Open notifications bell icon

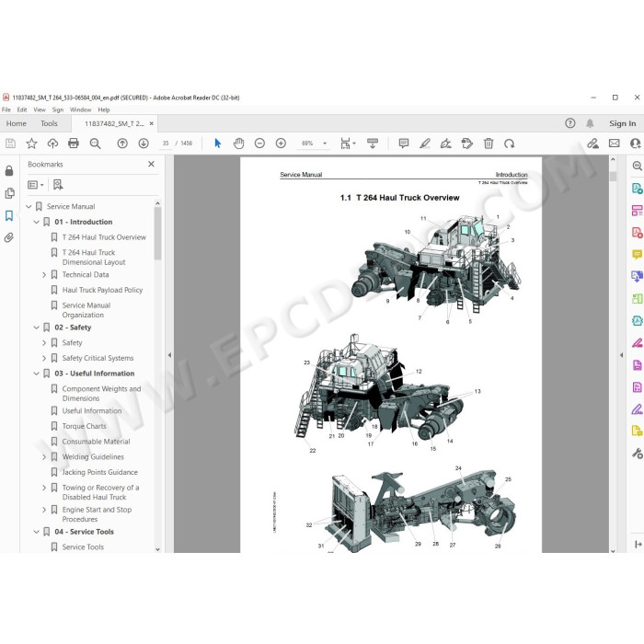[591, 123]
